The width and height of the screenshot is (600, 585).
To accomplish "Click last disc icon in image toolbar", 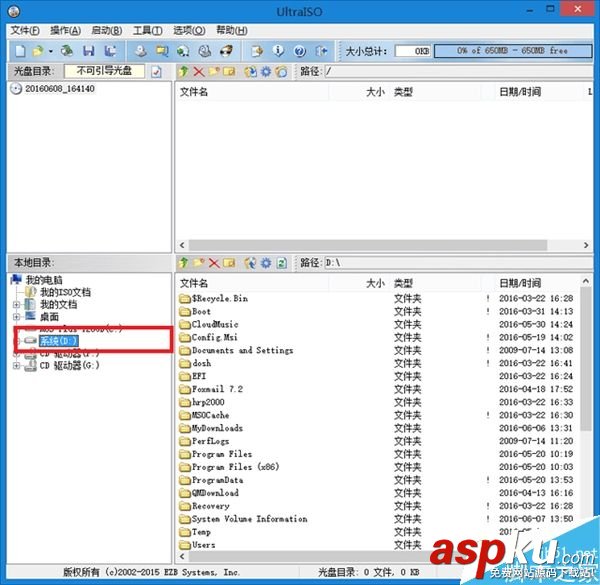I will (x=281, y=72).
